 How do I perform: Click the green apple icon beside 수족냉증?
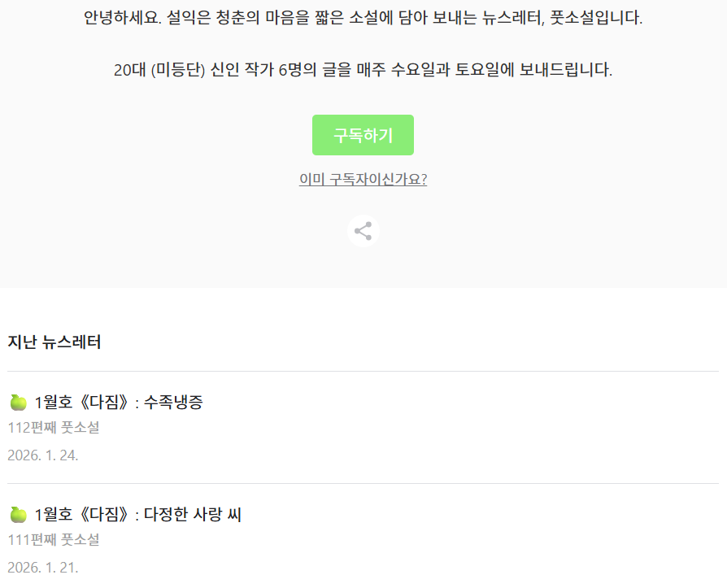pos(18,402)
